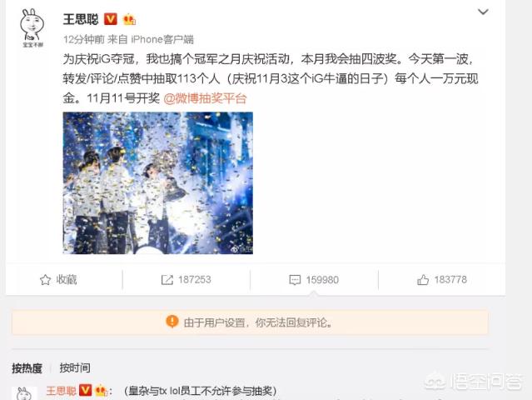532x400 pixels.
Task: Click the comment bubble icon next to 159980
Action: (x=295, y=280)
